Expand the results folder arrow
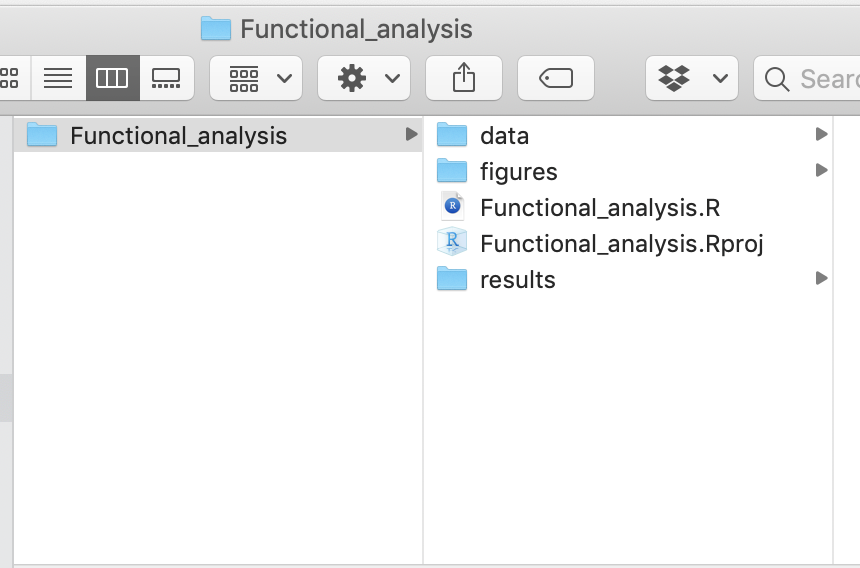The width and height of the screenshot is (860, 568). coord(821,279)
